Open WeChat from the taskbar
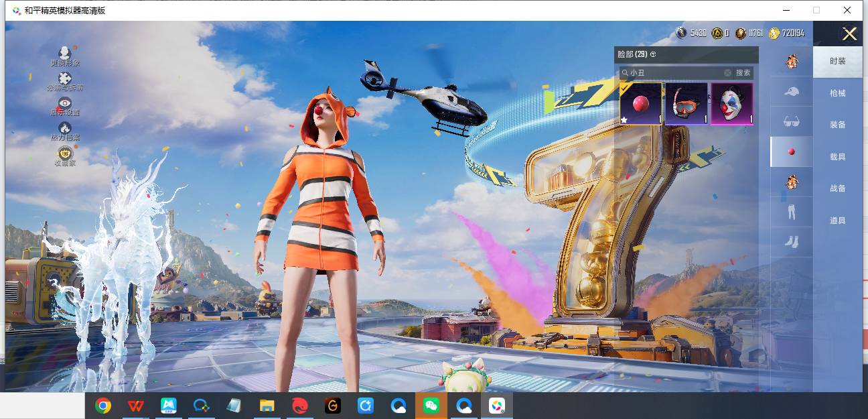This screenshot has width=868, height=419. [431, 406]
